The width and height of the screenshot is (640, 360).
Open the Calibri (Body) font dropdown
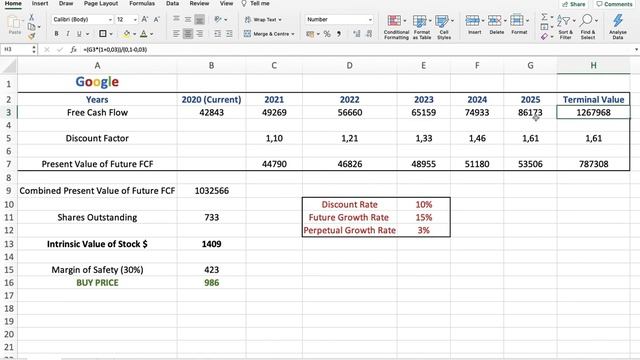[x=110, y=20]
